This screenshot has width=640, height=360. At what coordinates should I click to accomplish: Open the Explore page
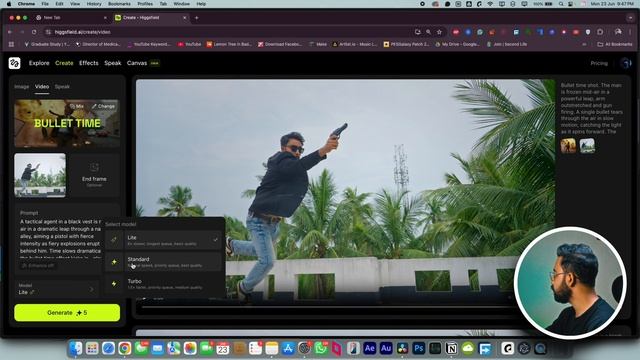pos(39,63)
